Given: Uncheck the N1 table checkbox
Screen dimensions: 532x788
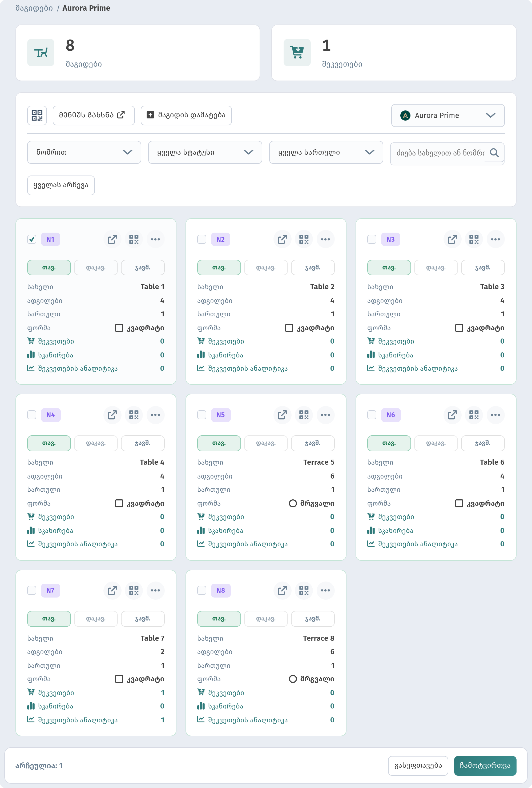Looking at the screenshot, I should 32,239.
